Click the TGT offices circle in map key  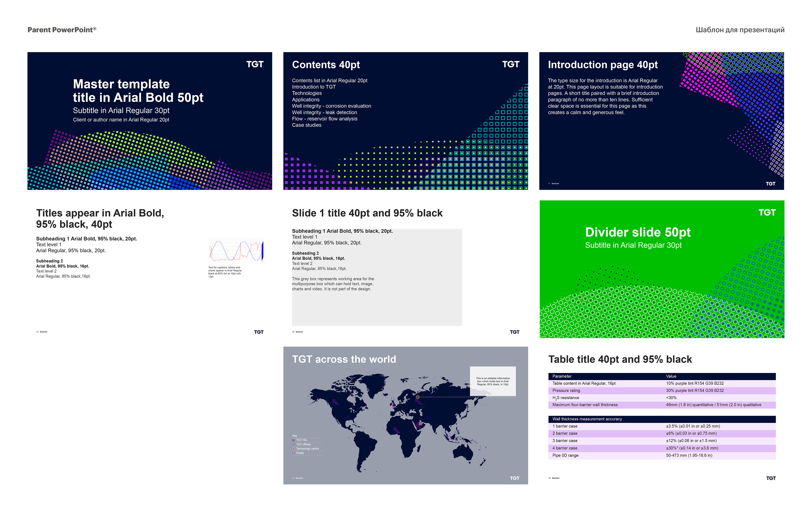pyautogui.click(x=294, y=444)
